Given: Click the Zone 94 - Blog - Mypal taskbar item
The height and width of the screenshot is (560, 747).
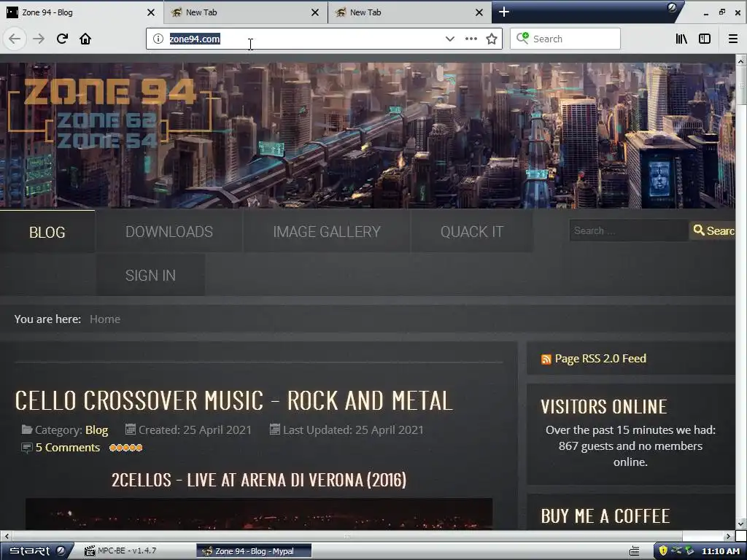Looking at the screenshot, I should [x=254, y=551].
